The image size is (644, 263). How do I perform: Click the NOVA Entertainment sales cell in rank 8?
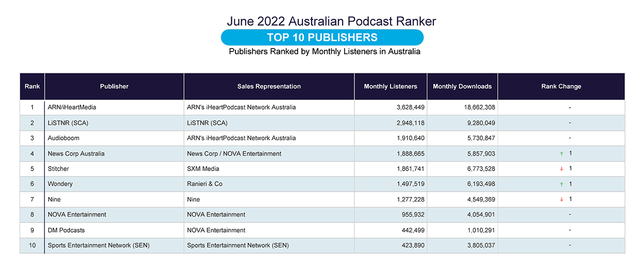(269, 215)
